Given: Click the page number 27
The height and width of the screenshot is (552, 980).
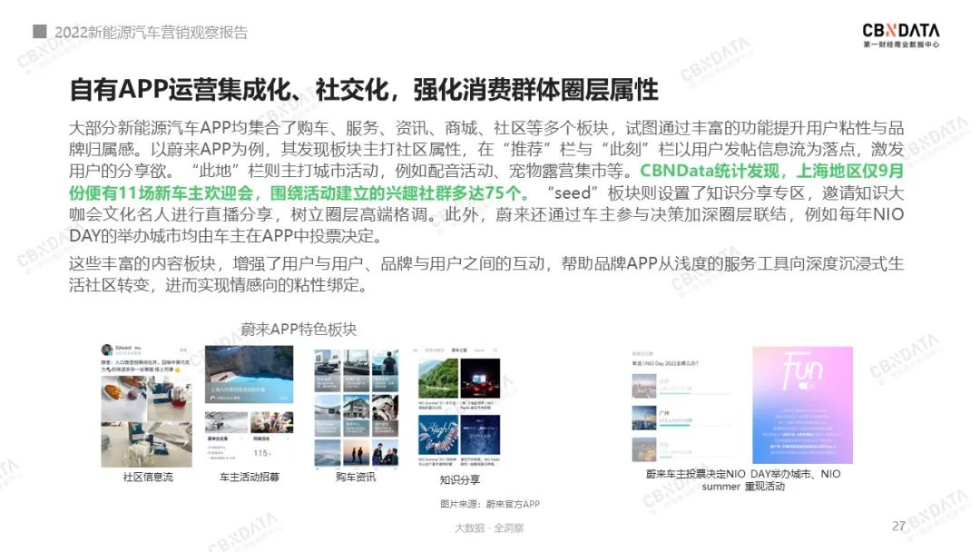Looking at the screenshot, I should point(898,527).
